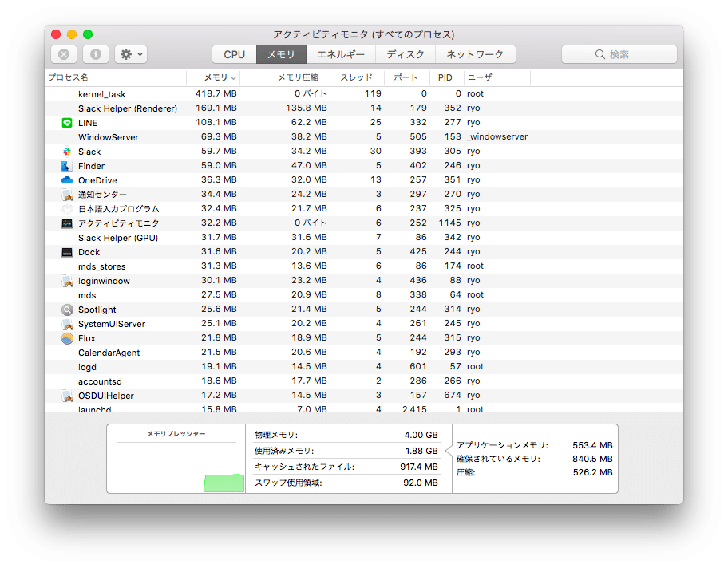
Task: Sort by メモリ圧縮 column header
Action: coord(285,77)
